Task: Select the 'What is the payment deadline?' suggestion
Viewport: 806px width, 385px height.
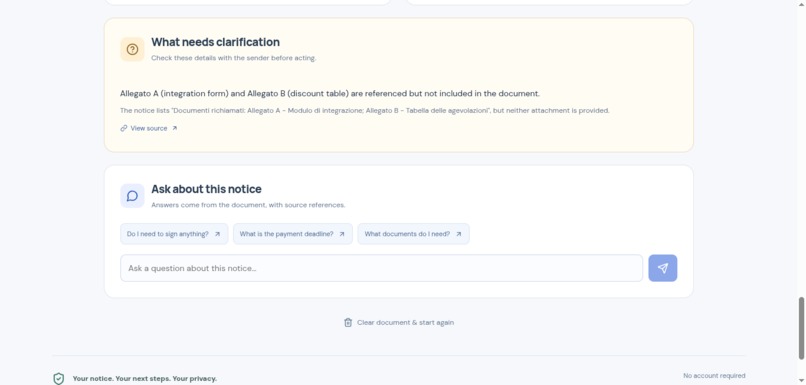Action: tap(292, 234)
